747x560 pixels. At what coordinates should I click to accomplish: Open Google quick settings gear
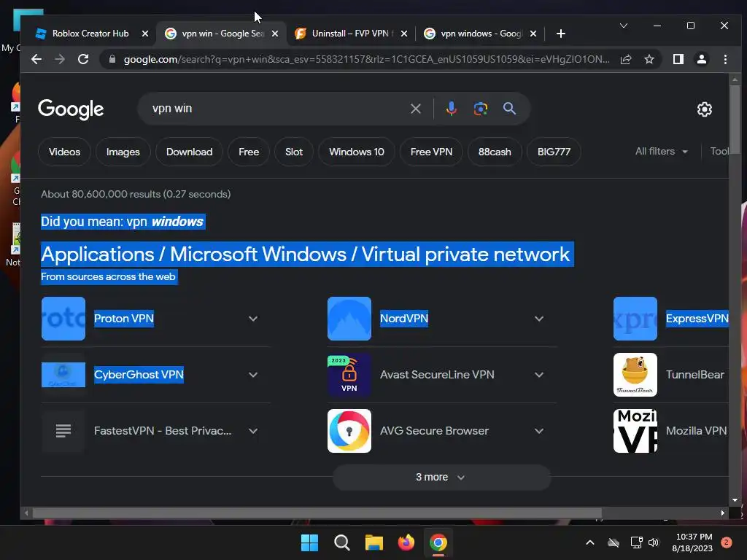click(x=704, y=109)
